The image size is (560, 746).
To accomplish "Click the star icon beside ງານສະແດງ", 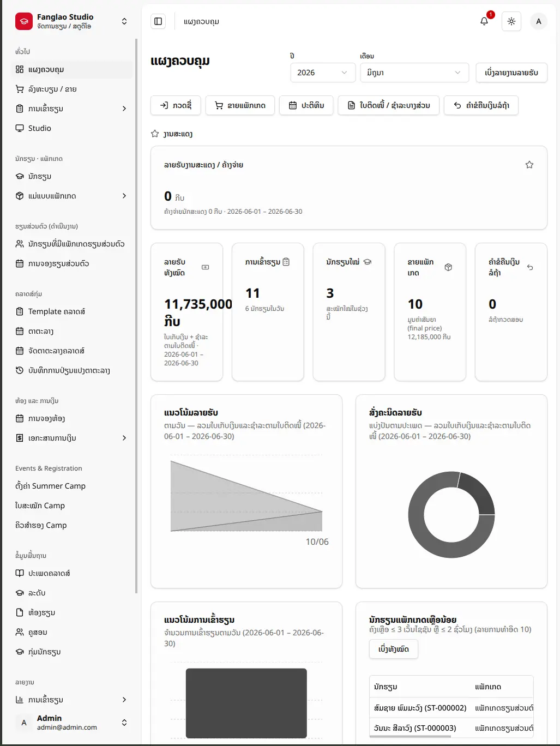I will coord(155,134).
